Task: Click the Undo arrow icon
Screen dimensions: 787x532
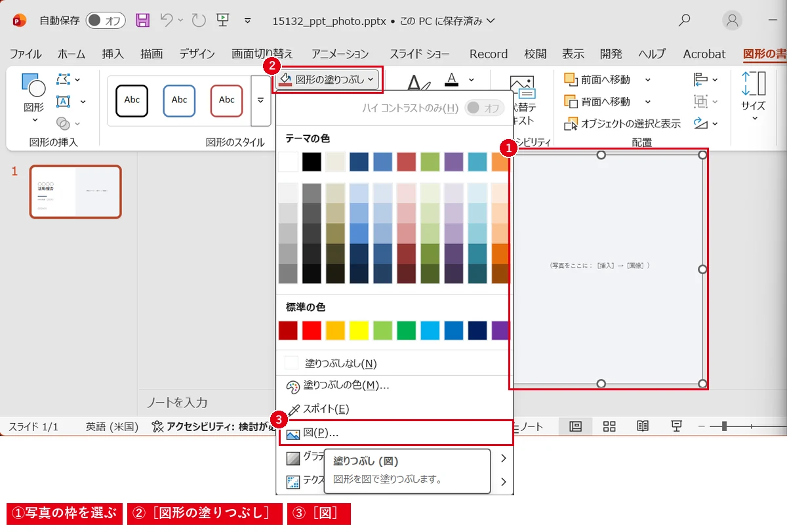Action: (x=167, y=21)
